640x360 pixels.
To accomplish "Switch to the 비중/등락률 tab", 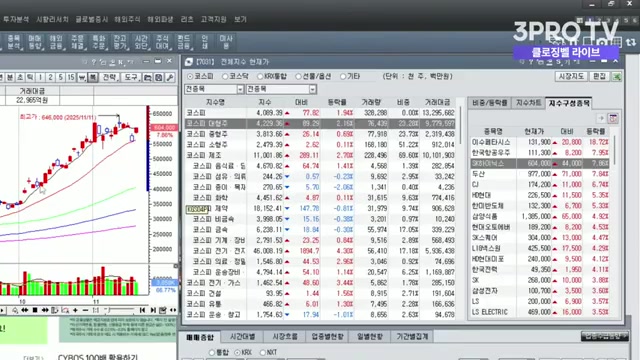I will tap(489, 103).
